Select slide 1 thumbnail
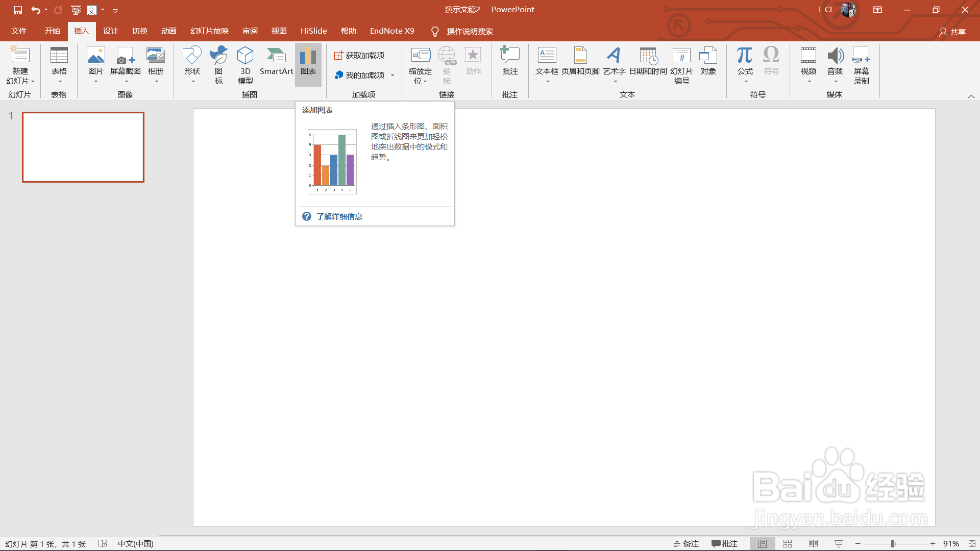Screen dimensions: 980x551 click(x=83, y=147)
